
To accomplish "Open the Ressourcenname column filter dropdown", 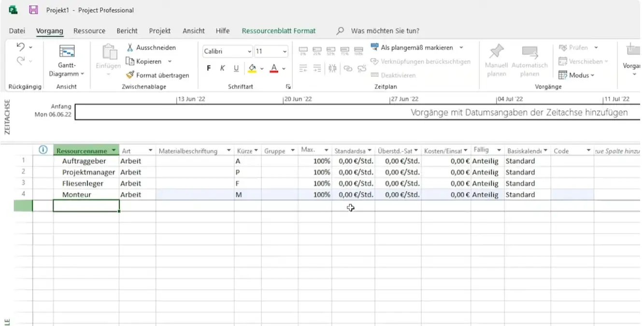I will point(114,151).
